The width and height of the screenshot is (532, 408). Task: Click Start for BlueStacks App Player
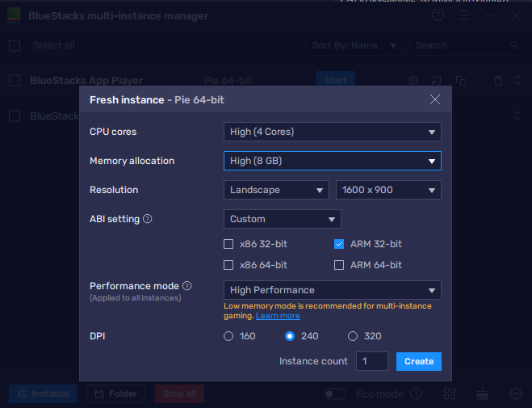pos(336,79)
